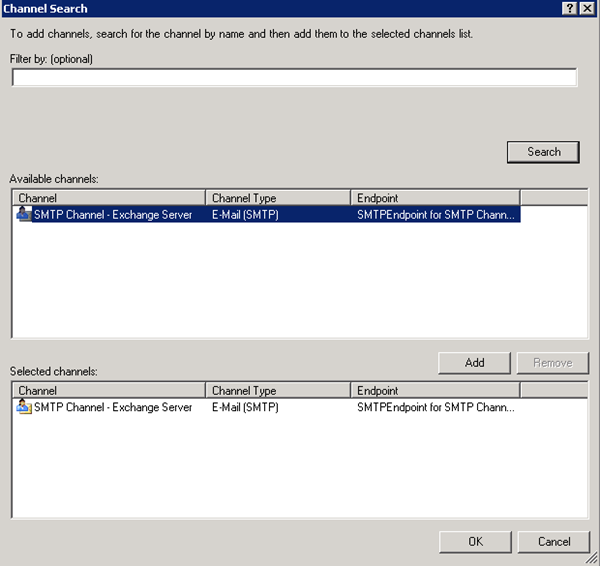Click 'E-Mail (SMTP)' cell in Available channels
Screen dimensions: 600x566
(x=245, y=214)
